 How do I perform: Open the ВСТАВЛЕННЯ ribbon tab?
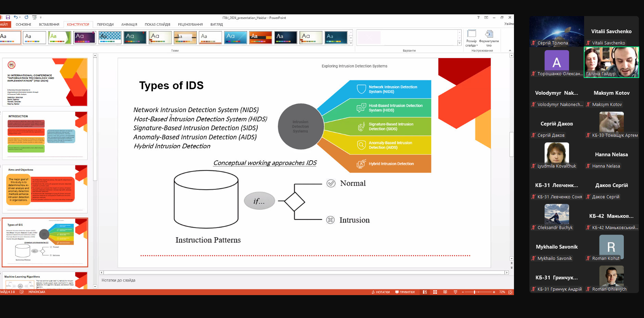coord(49,25)
